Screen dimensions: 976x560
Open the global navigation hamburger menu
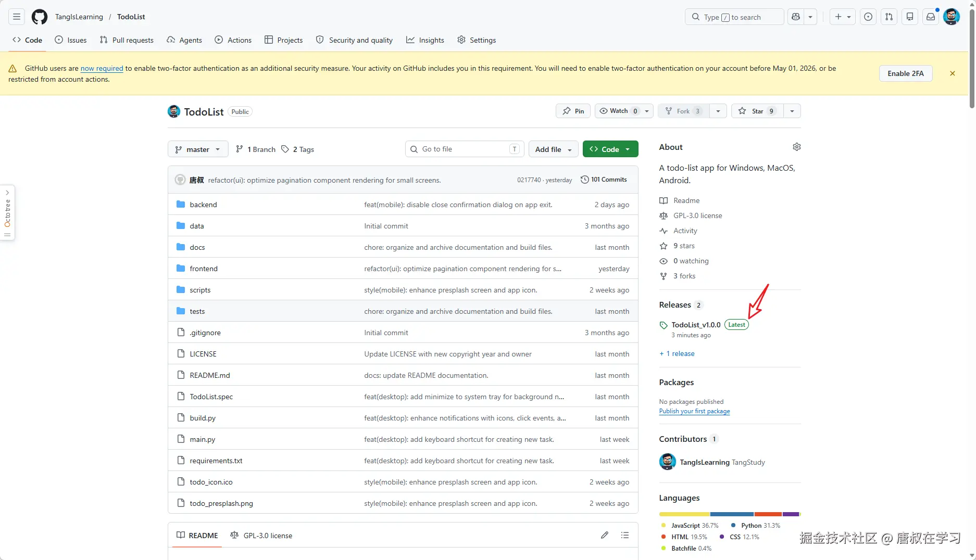(x=17, y=17)
